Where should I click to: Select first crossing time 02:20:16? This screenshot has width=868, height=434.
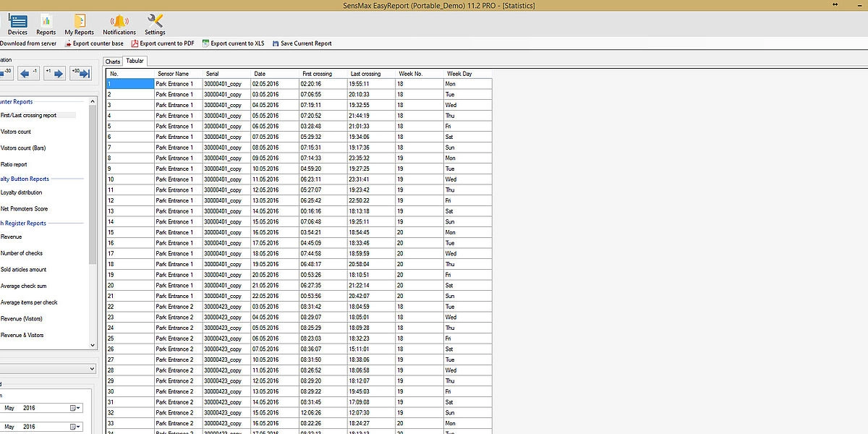(x=323, y=84)
